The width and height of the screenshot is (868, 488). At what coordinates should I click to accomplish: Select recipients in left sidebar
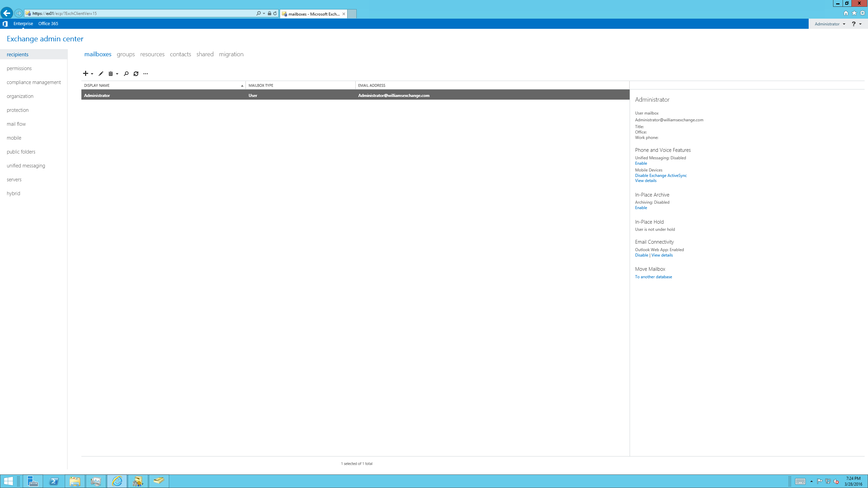point(17,54)
